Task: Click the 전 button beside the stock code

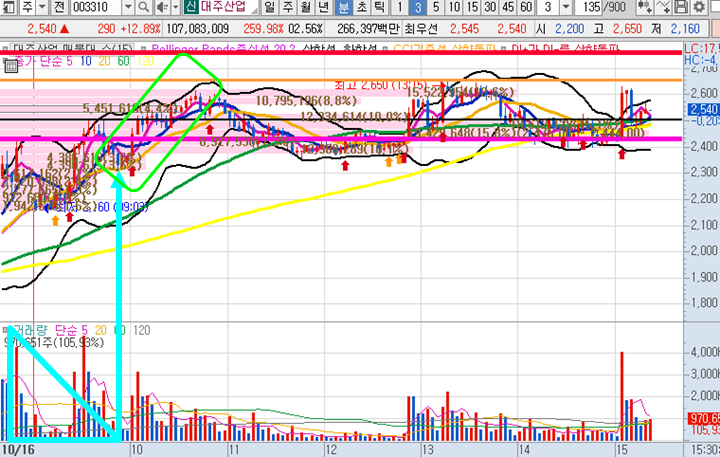Action: tap(59, 7)
